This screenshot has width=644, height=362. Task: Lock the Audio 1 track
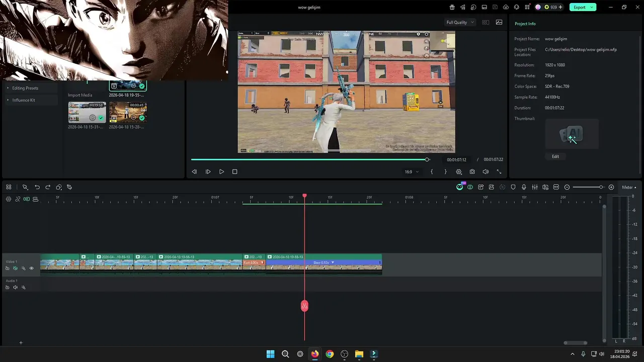7,288
